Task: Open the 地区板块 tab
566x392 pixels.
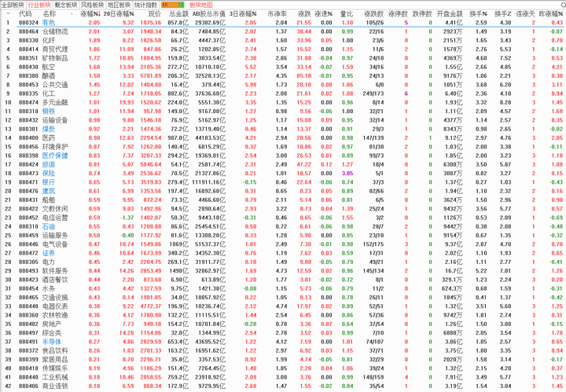Action: (x=119, y=5)
